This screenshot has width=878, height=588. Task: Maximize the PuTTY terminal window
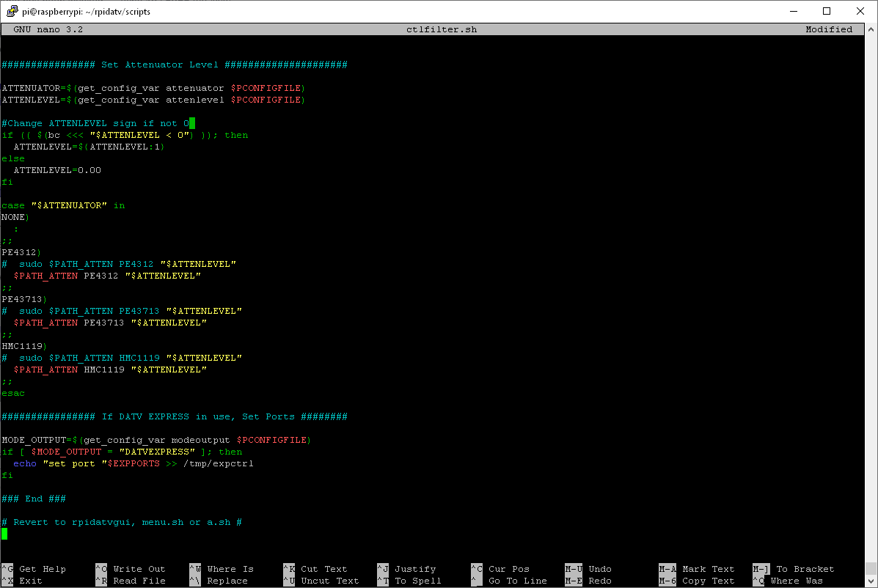[827, 11]
